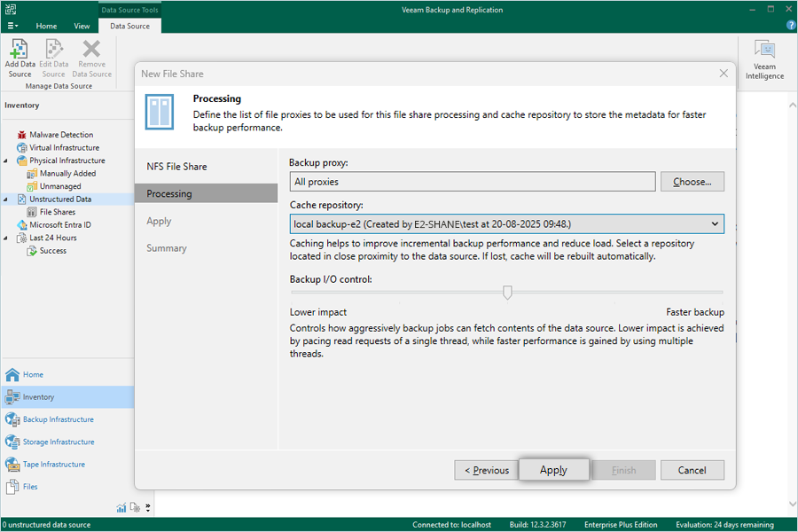Click the Analytics chart icon at pane bottom
This screenshot has height=532, width=798.
tap(121, 507)
